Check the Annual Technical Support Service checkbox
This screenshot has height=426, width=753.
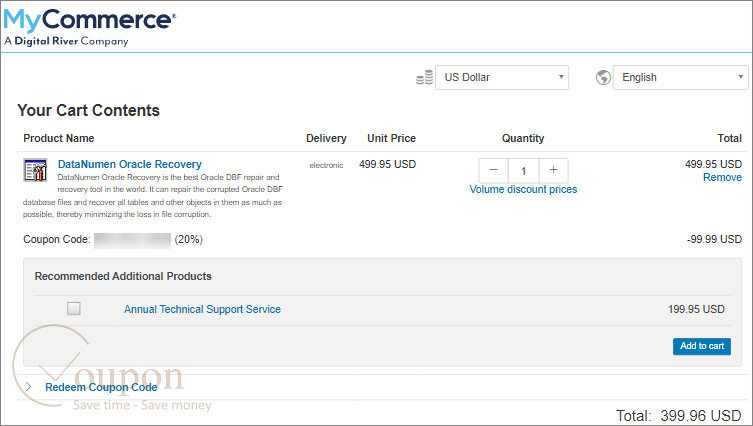click(73, 308)
